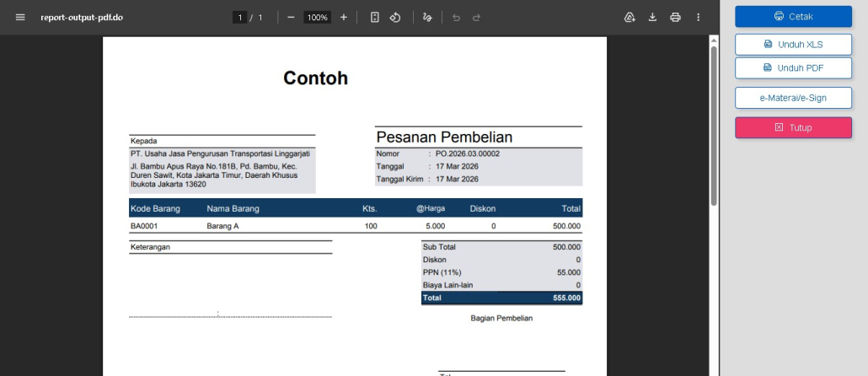Click the zoom in plus icon
868x376 pixels.
[344, 17]
